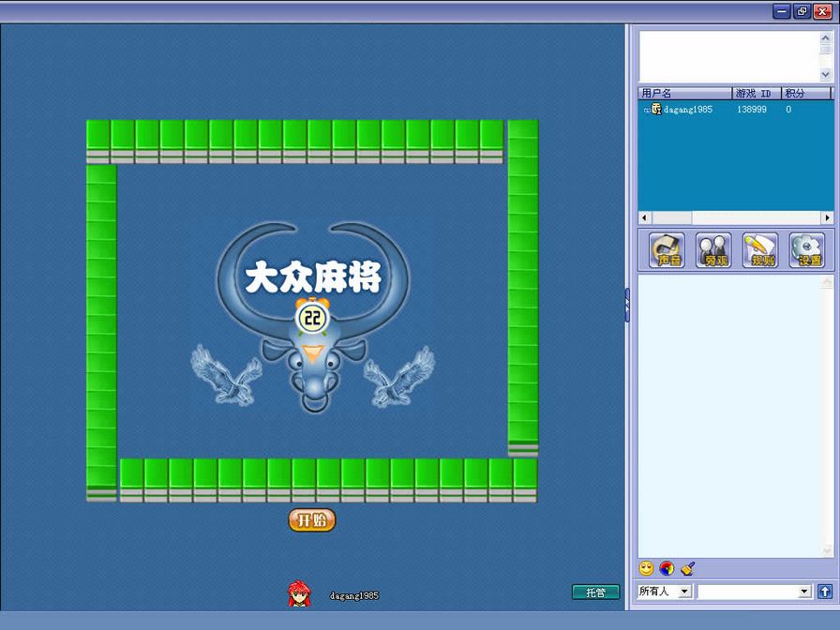The width and height of the screenshot is (840, 630).
Task: Open the 声音 sound icon
Action: (667, 250)
